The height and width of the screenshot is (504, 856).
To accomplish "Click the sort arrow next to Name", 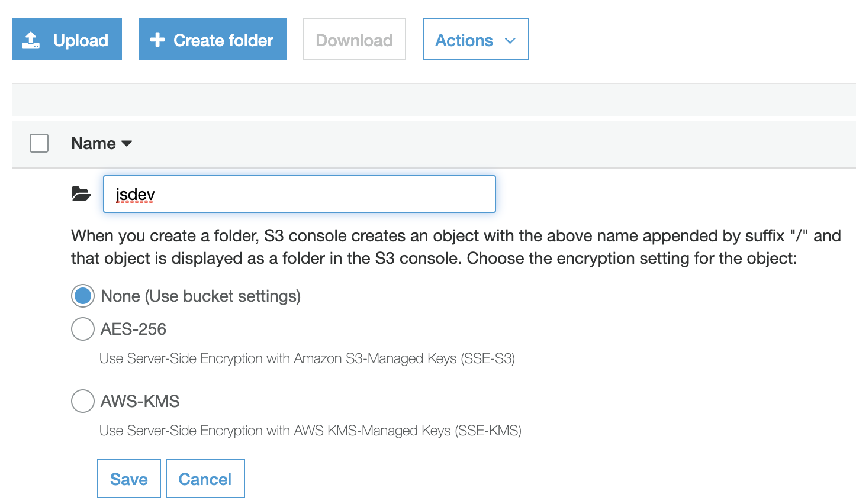I will click(128, 144).
